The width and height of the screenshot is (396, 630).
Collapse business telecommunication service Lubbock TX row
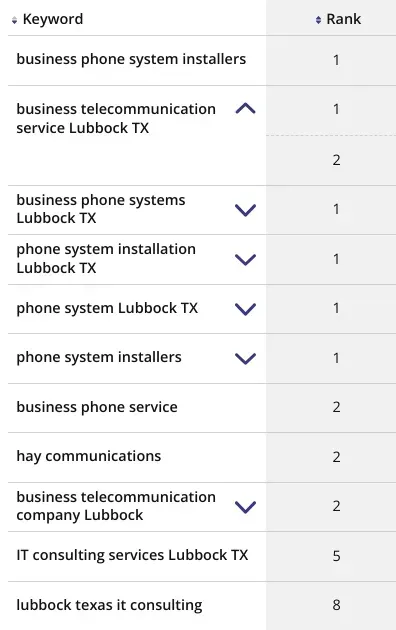(245, 109)
